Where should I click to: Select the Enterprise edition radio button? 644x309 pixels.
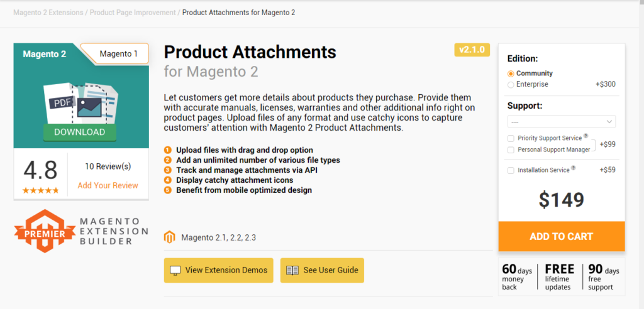pos(511,84)
